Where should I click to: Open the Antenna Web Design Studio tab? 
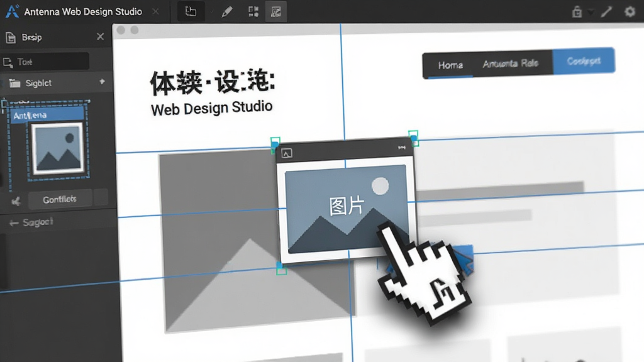pyautogui.click(x=83, y=11)
